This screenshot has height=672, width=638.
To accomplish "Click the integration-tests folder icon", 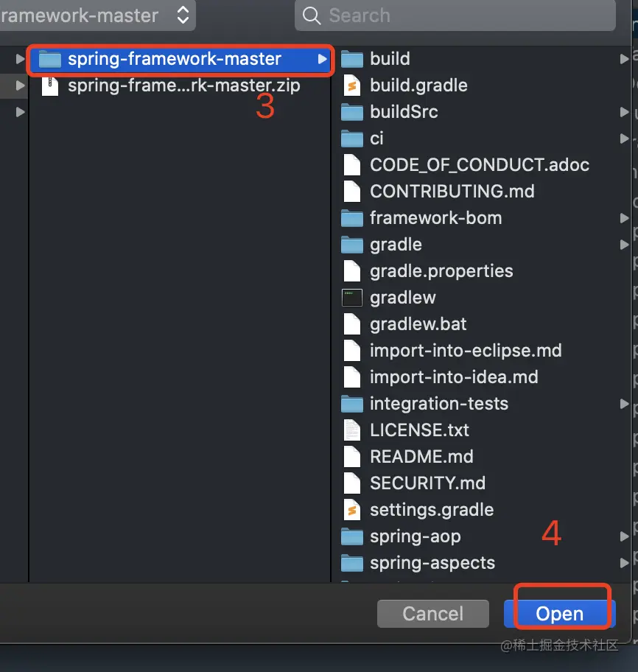I will (x=351, y=404).
